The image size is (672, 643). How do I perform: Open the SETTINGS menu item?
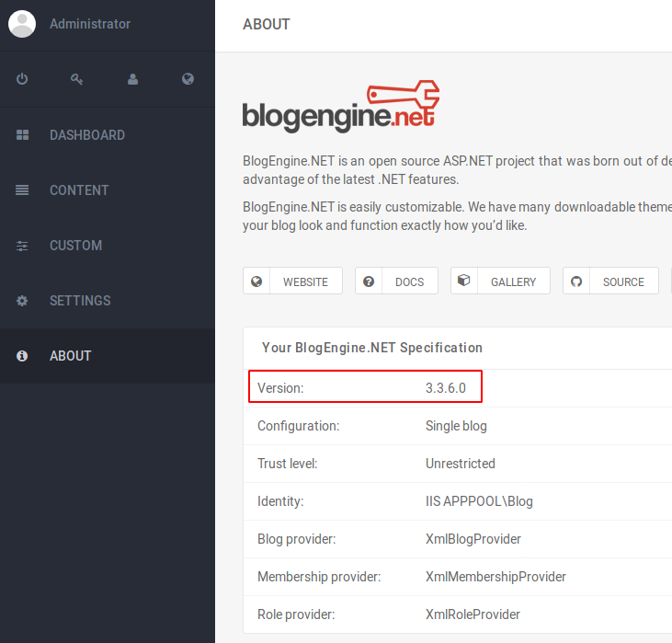[108, 301]
